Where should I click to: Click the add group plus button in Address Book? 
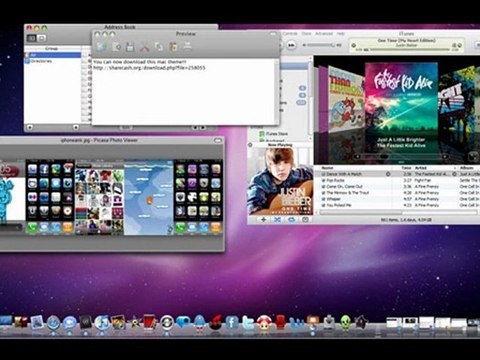click(x=30, y=127)
